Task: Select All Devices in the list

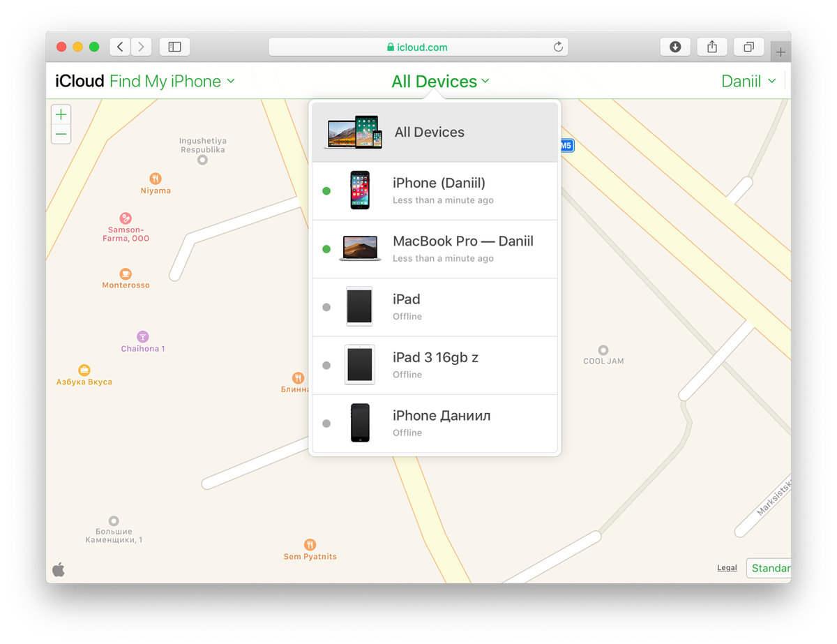Action: tap(435, 132)
